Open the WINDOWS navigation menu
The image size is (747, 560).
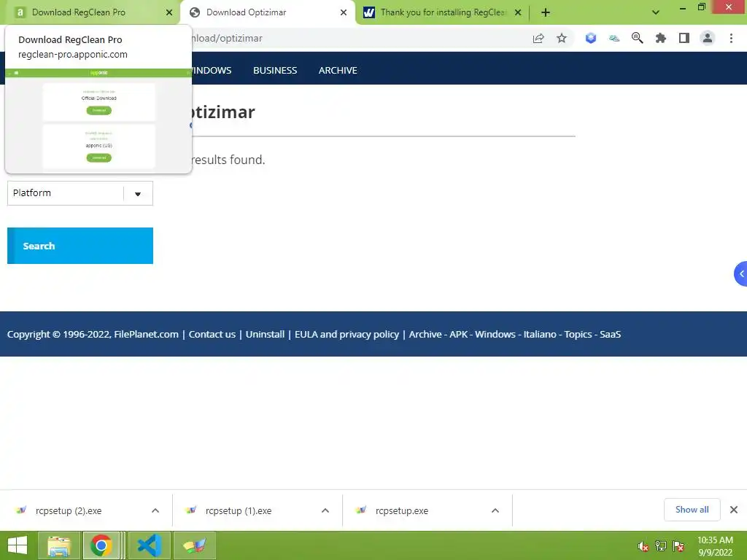coord(212,70)
